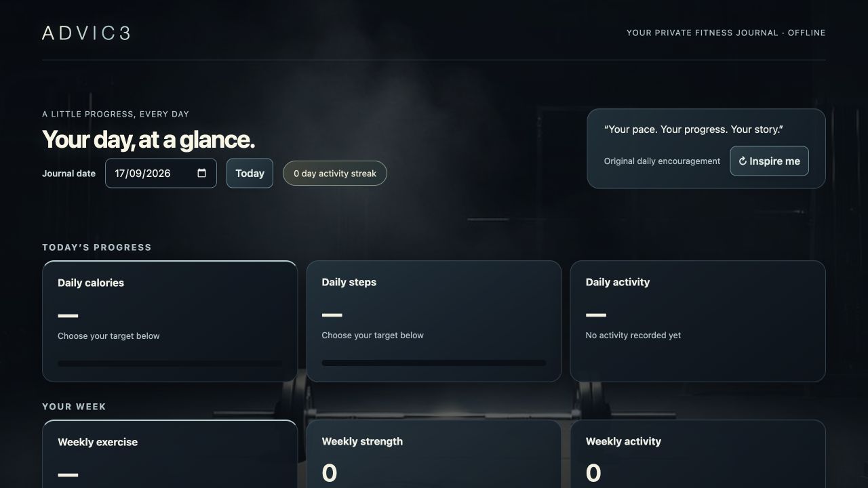The image size is (868, 488).
Task: Click the 'Journal date' label
Action: click(69, 174)
